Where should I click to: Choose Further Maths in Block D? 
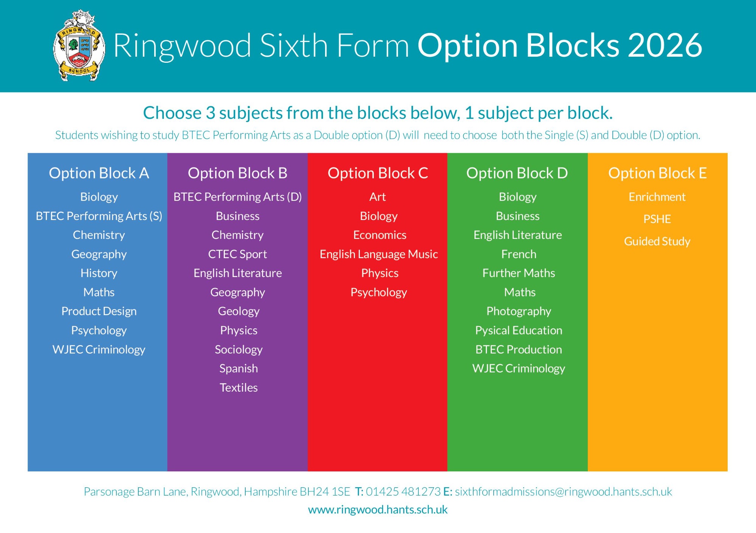coord(519,273)
